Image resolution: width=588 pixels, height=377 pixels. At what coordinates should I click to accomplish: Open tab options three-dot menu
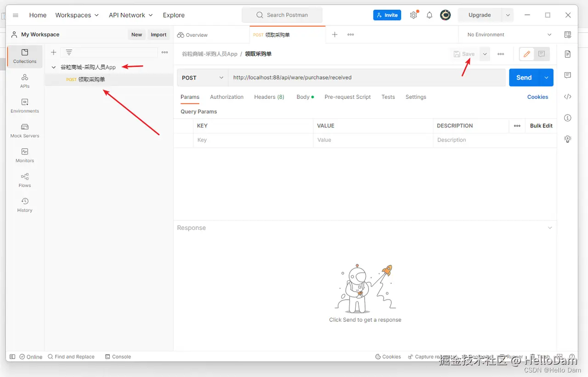pos(351,34)
